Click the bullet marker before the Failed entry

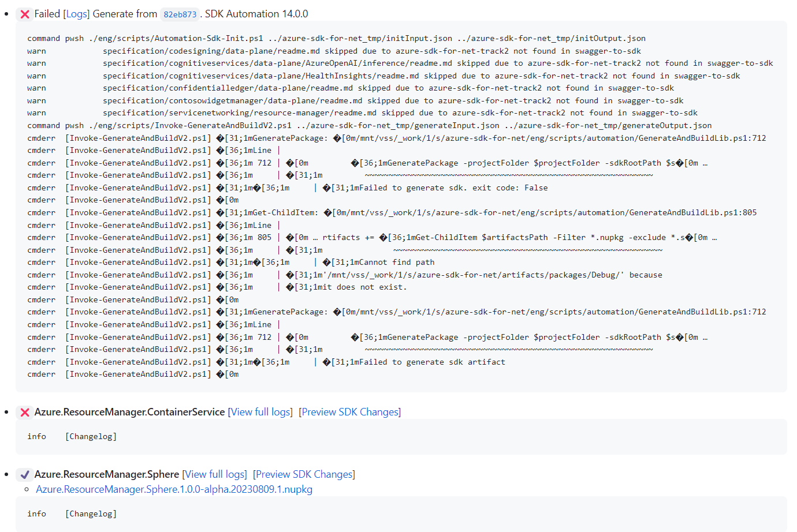7,14
